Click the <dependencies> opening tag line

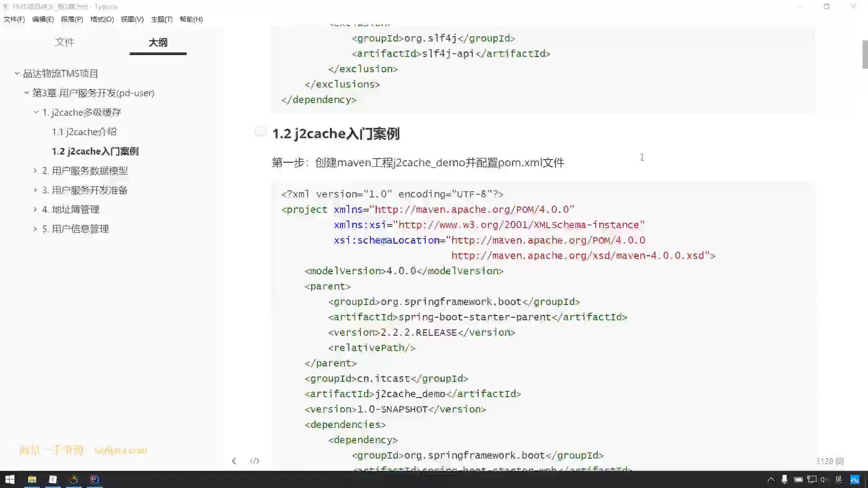(x=345, y=424)
